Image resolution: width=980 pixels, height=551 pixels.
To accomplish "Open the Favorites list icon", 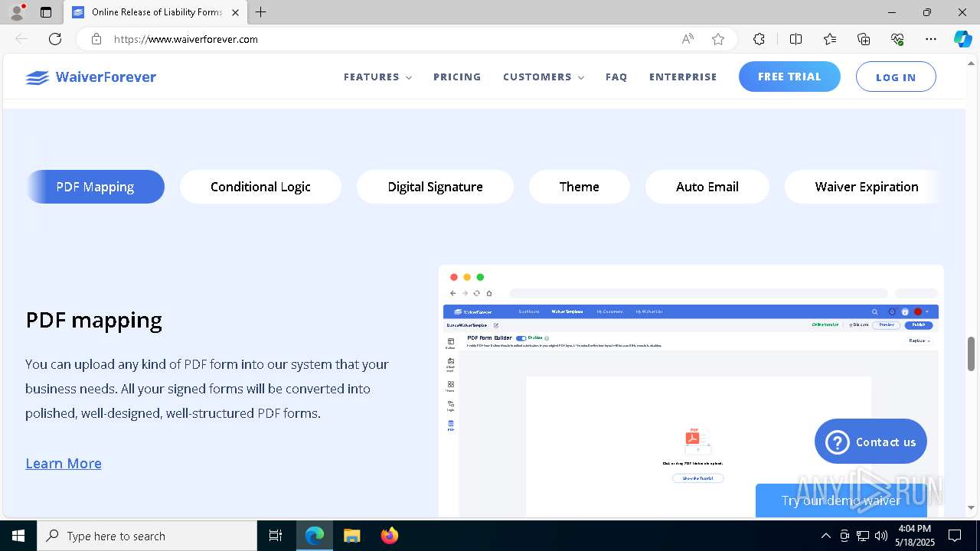I will (x=830, y=39).
